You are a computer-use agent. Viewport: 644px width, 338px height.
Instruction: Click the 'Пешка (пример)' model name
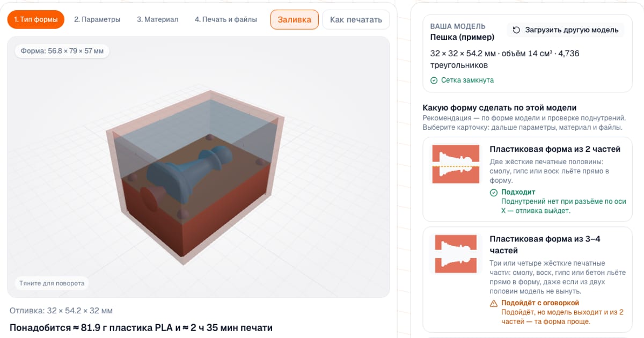(462, 37)
